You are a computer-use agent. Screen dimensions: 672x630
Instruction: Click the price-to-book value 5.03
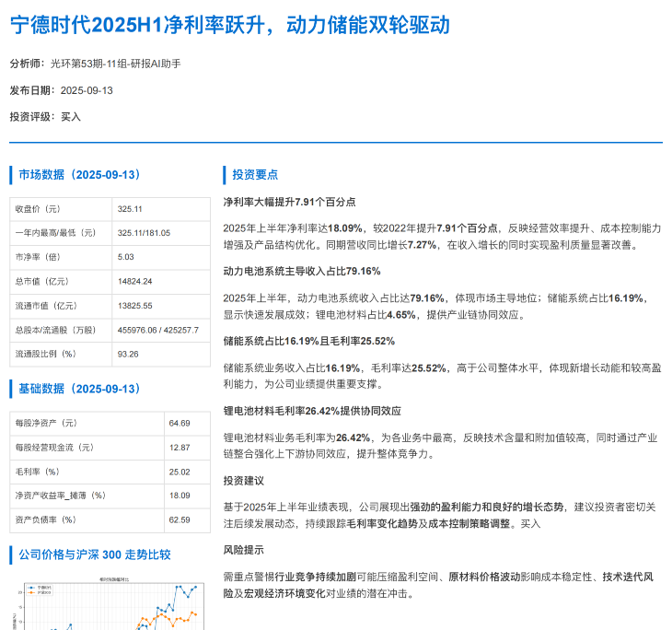coord(125,257)
